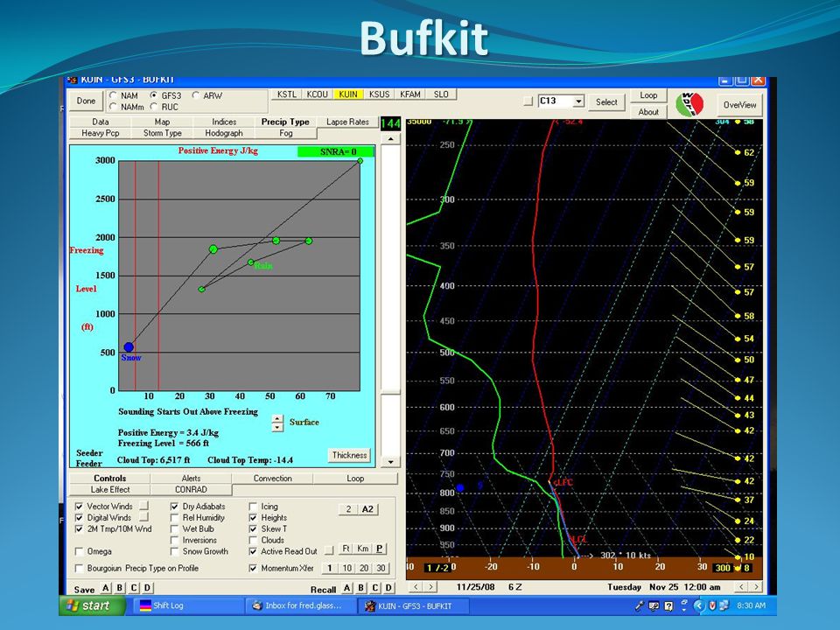Enable the Omega checkbox

click(x=80, y=551)
